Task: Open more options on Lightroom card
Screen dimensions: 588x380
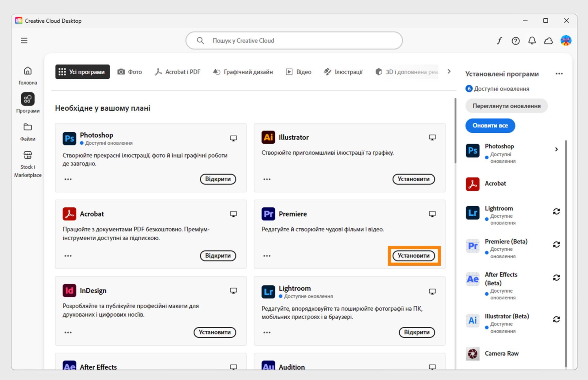Action: pos(267,332)
